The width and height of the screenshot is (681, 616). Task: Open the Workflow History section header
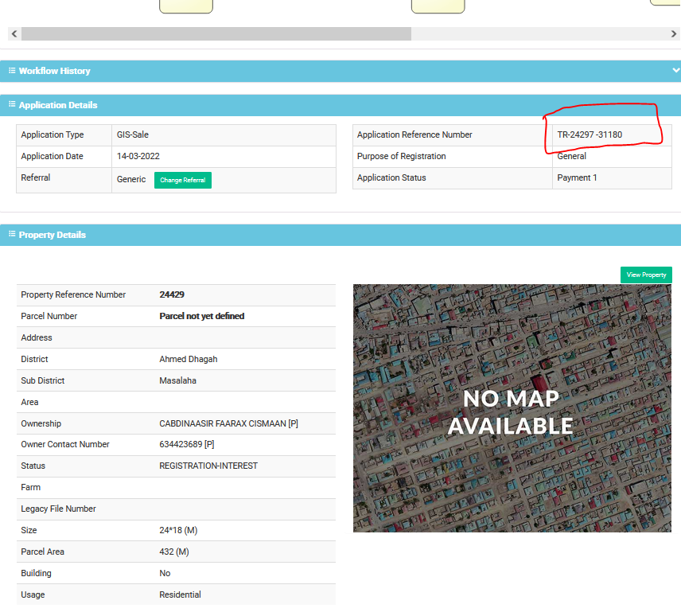340,71
